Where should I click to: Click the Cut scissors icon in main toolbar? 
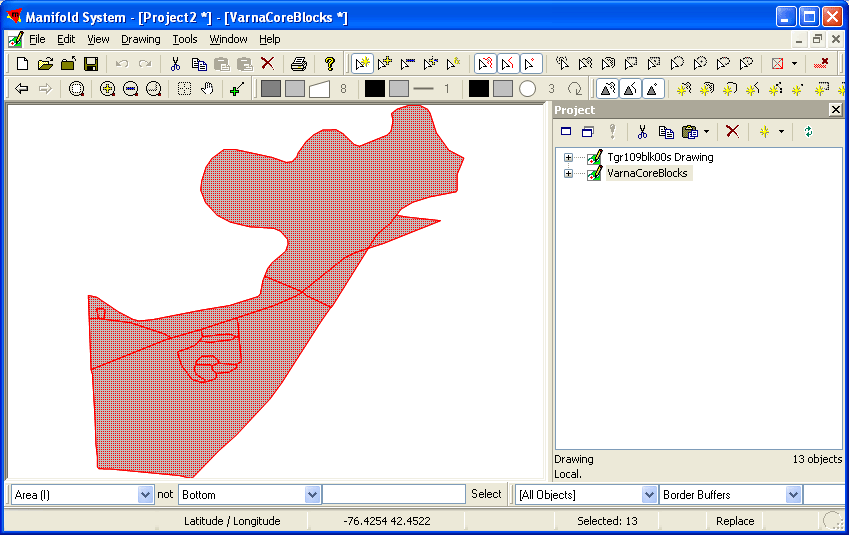[x=175, y=64]
